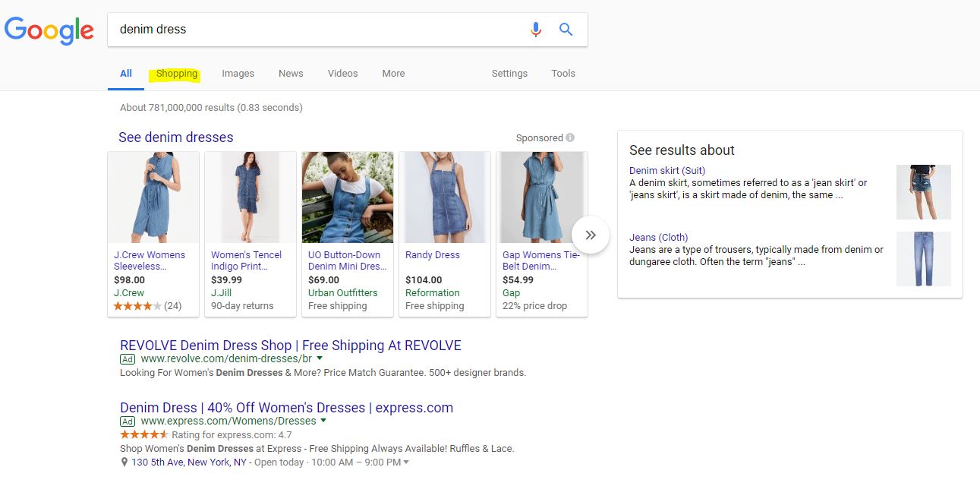Open See denim dresses link
The width and height of the screenshot is (980, 483).
[176, 137]
